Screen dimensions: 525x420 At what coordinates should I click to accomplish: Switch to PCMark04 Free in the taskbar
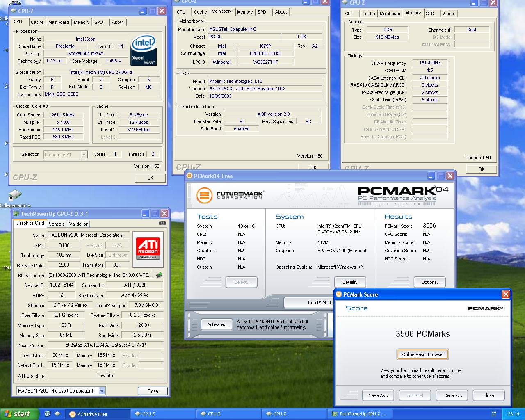pyautogui.click(x=97, y=414)
